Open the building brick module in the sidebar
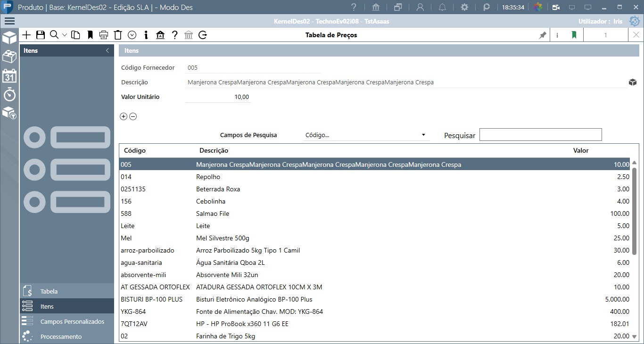The width and height of the screenshot is (644, 344). coord(9,57)
